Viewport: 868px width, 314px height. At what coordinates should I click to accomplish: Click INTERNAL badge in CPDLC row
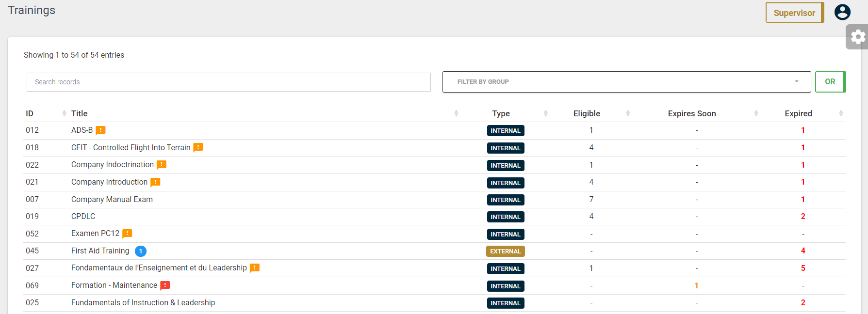(506, 217)
